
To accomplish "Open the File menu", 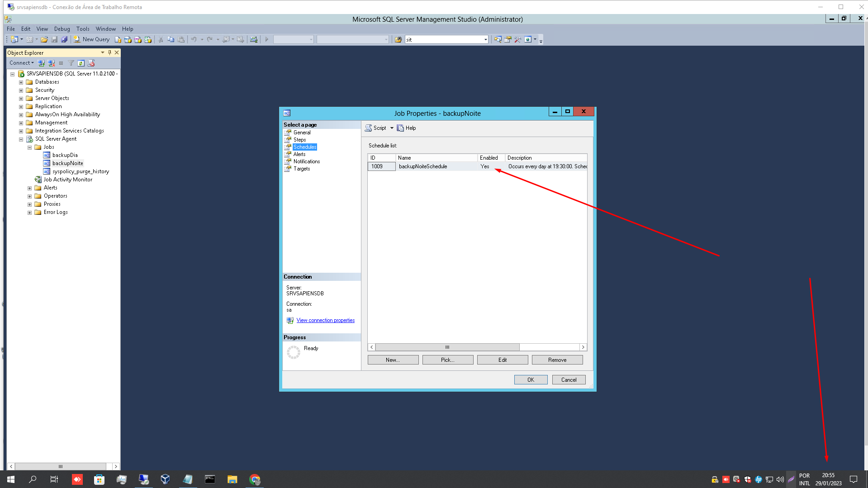I will [11, 28].
